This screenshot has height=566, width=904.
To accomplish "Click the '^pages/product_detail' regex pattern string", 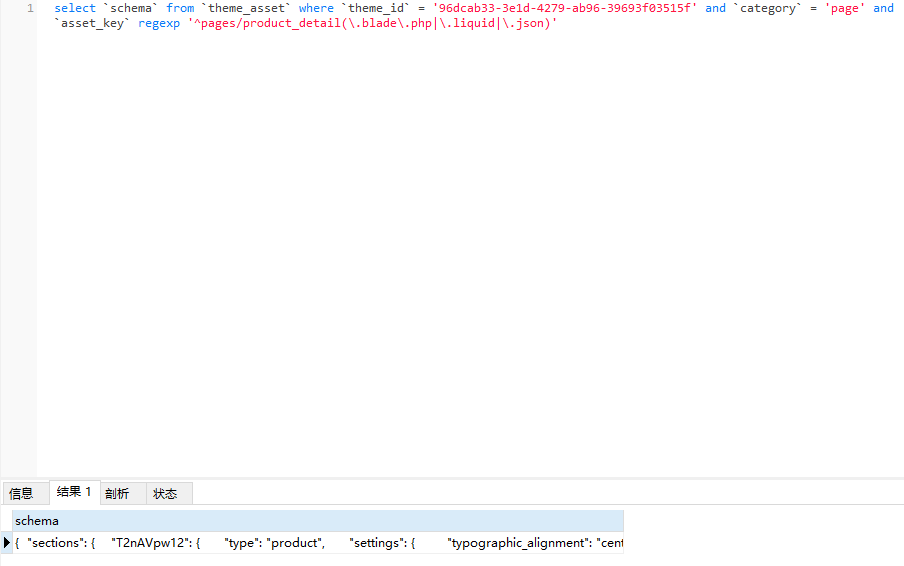I will (x=372, y=23).
